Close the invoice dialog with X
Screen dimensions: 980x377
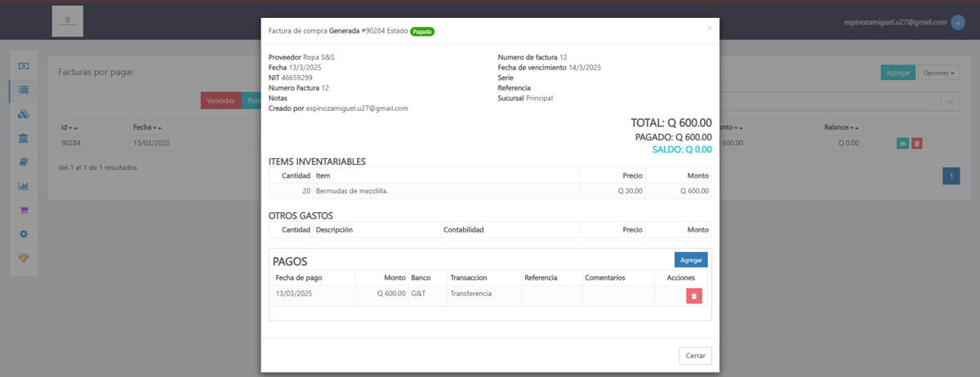click(709, 28)
